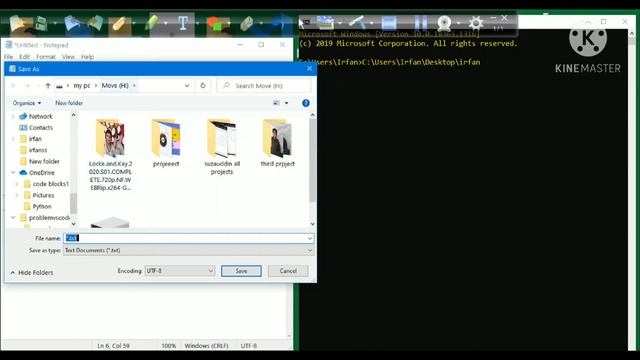Viewport: 640px width, 360px height.
Task: Open the Organize dropdown
Action: click(27, 103)
